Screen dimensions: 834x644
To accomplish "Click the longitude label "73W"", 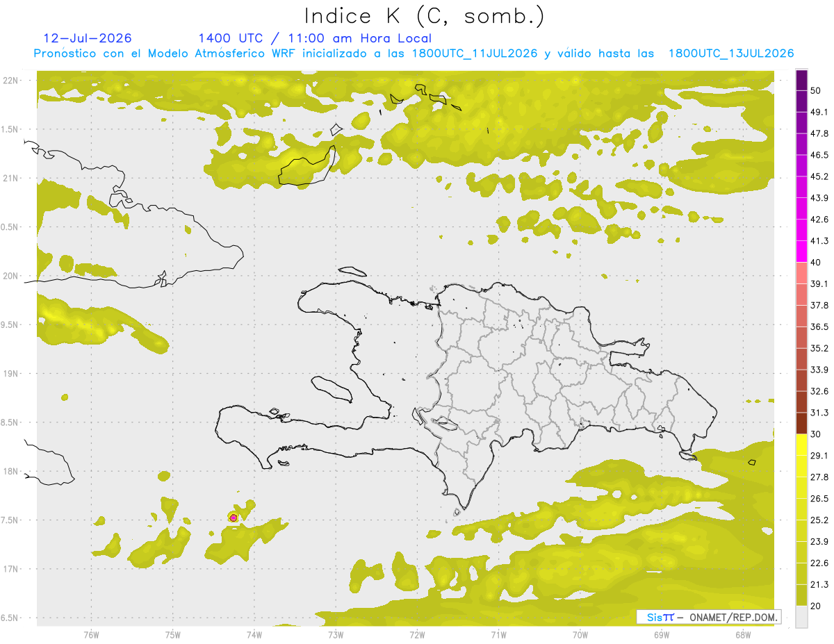I will pos(336,634).
